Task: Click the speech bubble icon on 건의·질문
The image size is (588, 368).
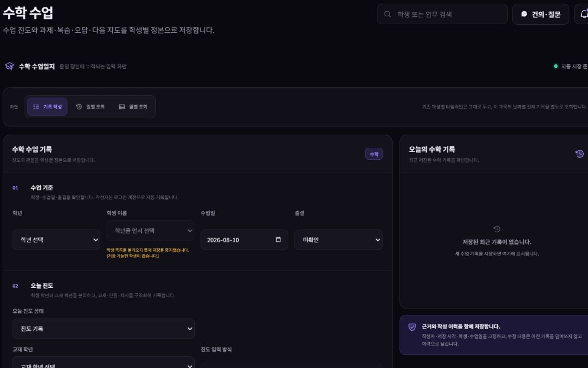Action: tap(524, 14)
